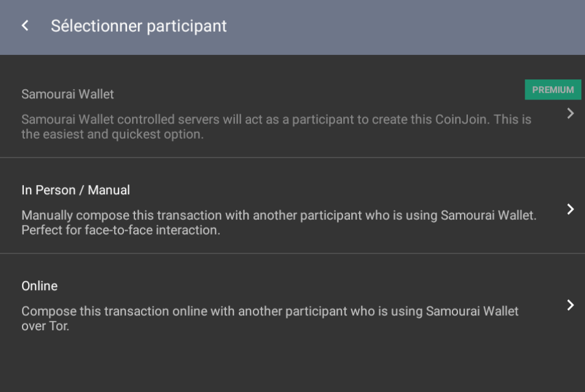Select the Samourai Wallet title
The height and width of the screenshot is (392, 585).
coord(68,95)
